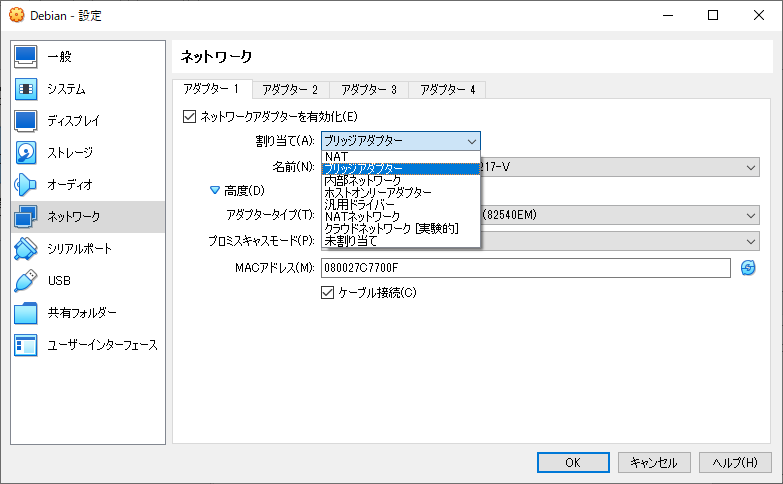Choose ブリッジアダプター in the list

(401, 169)
